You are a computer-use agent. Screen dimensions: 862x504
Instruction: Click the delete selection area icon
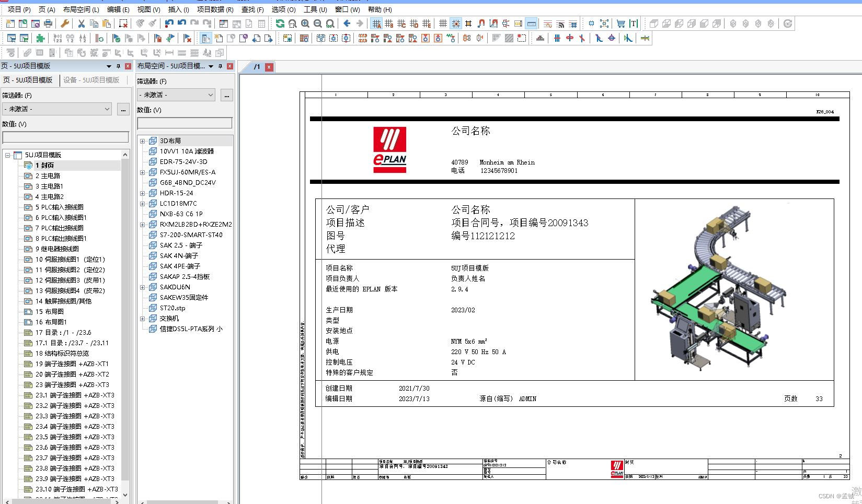123,24
